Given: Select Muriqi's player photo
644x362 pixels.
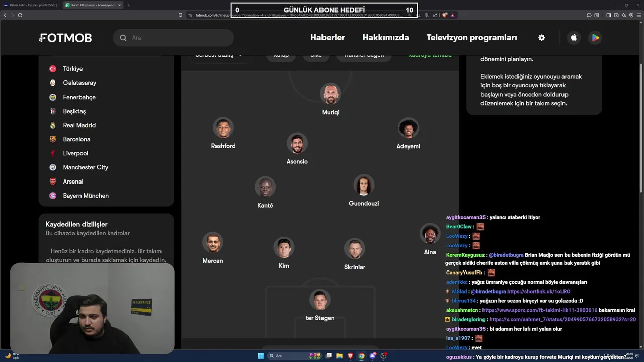Looking at the screenshot, I should (x=331, y=94).
